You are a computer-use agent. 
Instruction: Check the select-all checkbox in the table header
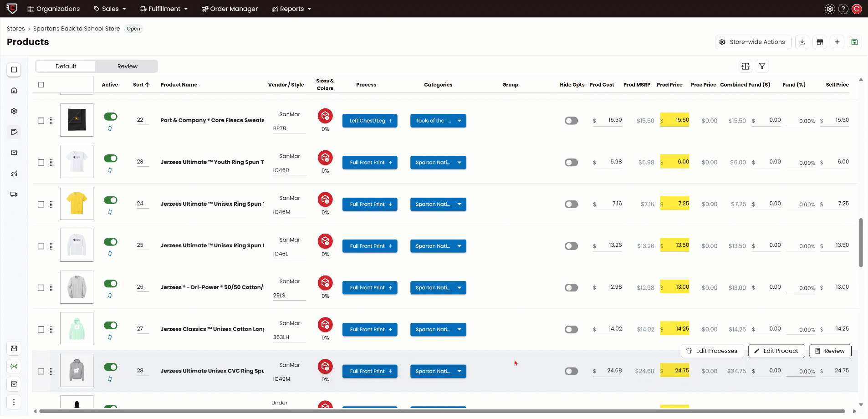tap(41, 85)
